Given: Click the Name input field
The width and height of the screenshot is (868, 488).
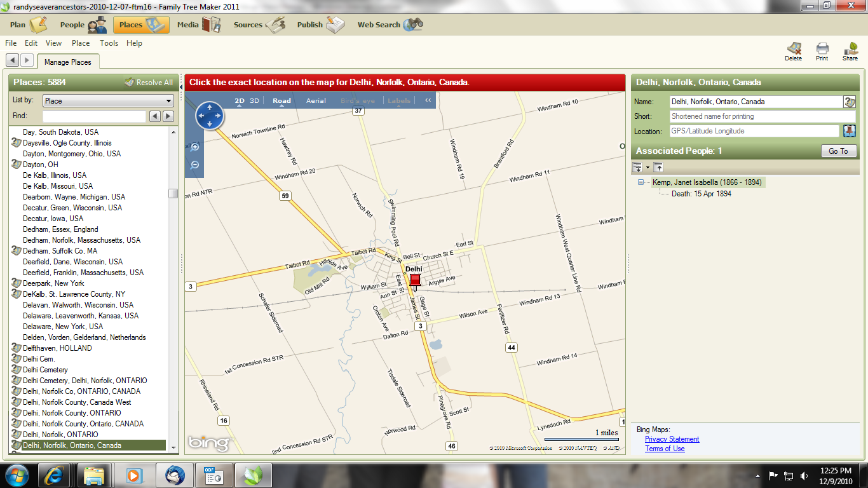Looking at the screenshot, I should click(756, 102).
